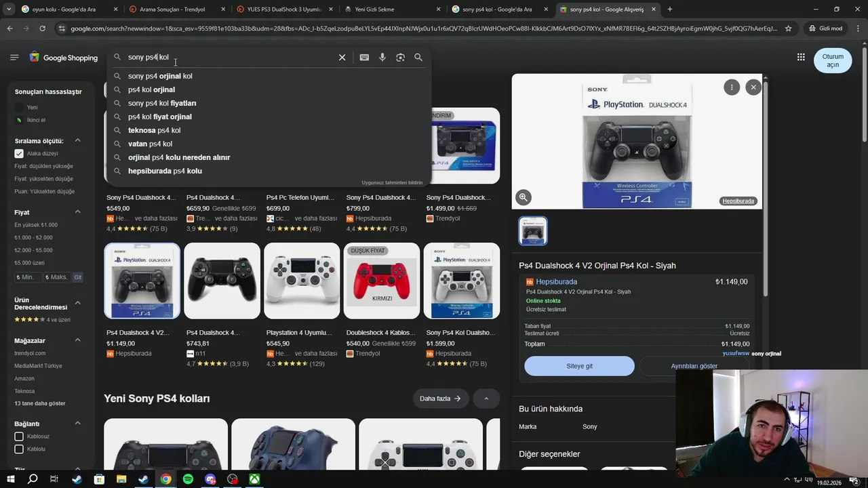Open Task View from the taskbar
This screenshot has width=868, height=488.
tap(54, 479)
